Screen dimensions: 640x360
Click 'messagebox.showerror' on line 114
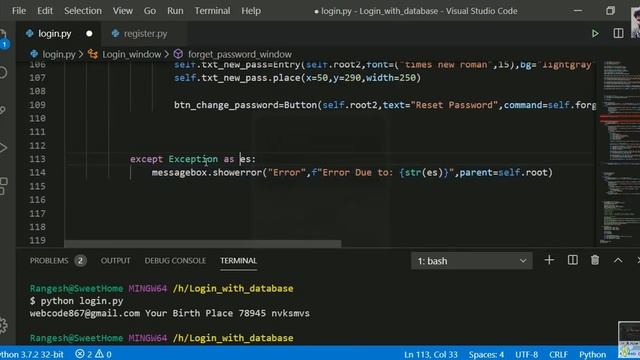[207, 173]
